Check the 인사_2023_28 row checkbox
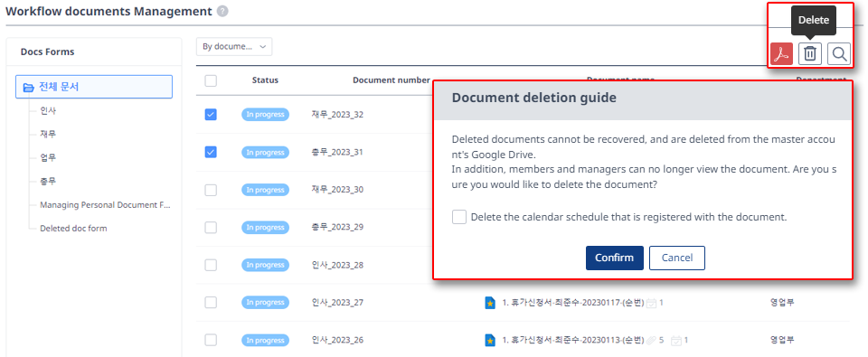The width and height of the screenshot is (868, 357). [x=211, y=265]
